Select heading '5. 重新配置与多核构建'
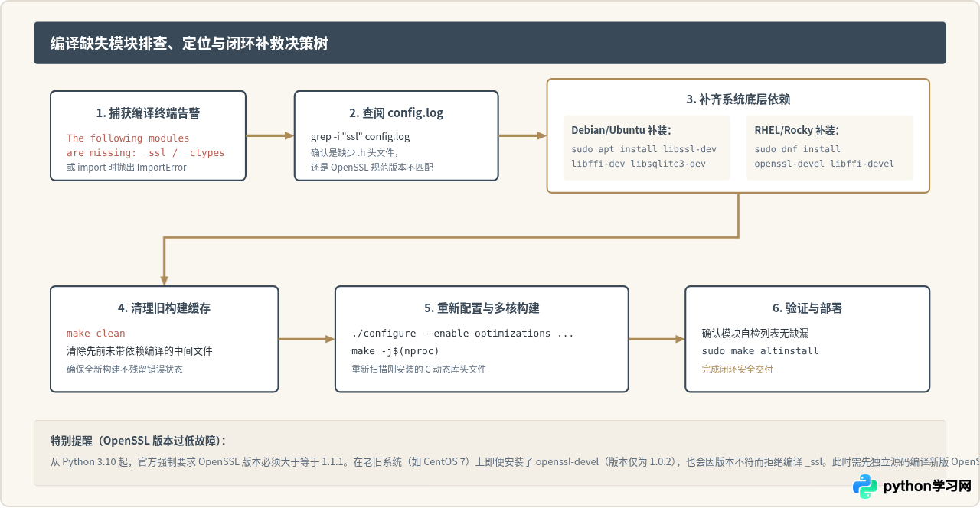This screenshot has width=980, height=508. coord(482,308)
